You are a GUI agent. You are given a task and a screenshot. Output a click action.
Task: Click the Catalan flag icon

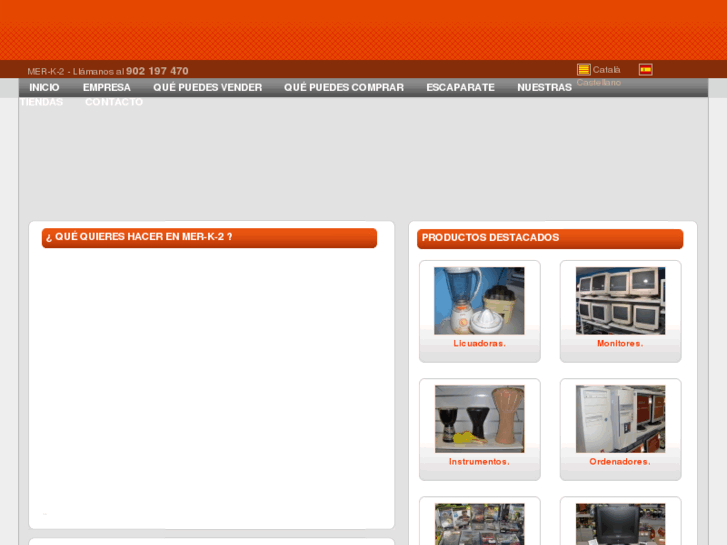click(584, 70)
